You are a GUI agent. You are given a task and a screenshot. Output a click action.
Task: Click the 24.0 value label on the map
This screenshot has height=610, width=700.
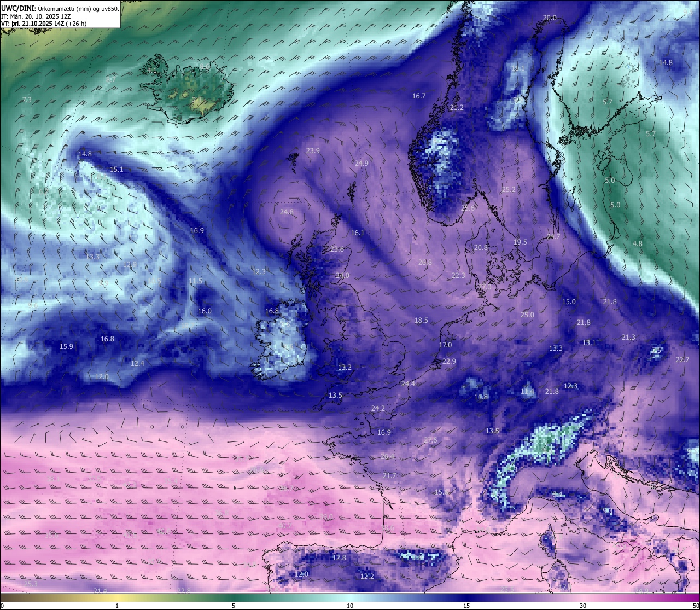pyautogui.click(x=342, y=276)
